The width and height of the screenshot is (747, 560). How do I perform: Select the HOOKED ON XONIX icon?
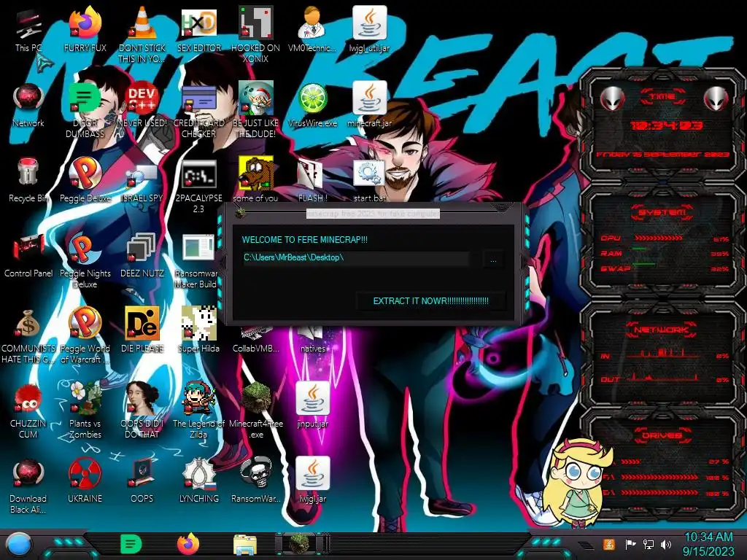255,34
